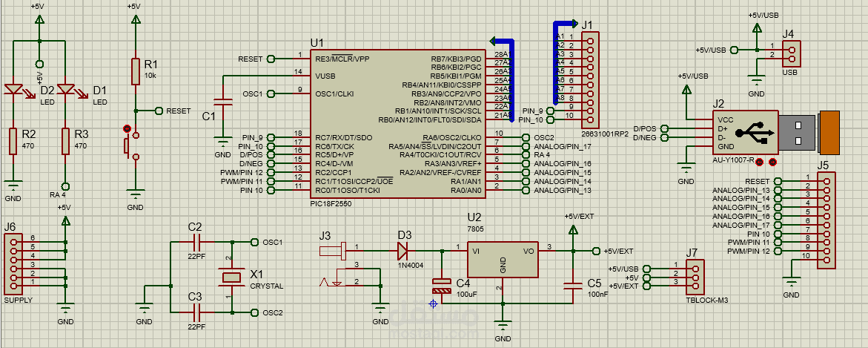868x348 pixels.
Task: Select the crystal X1 symbol
Action: click(x=231, y=278)
